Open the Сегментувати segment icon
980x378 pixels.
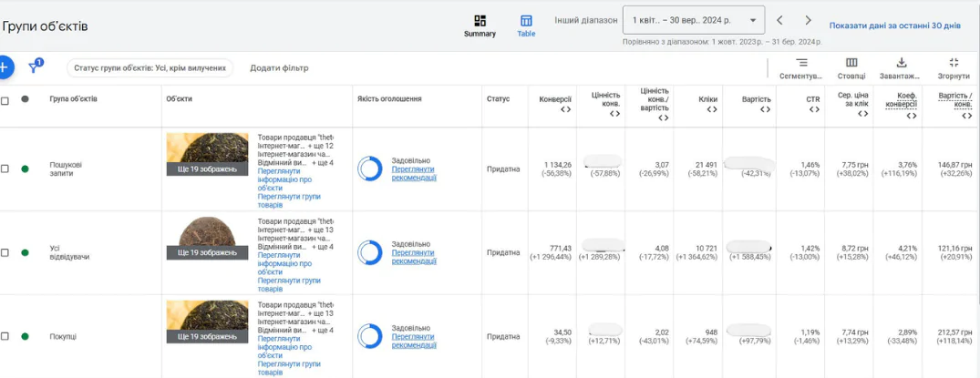(801, 68)
